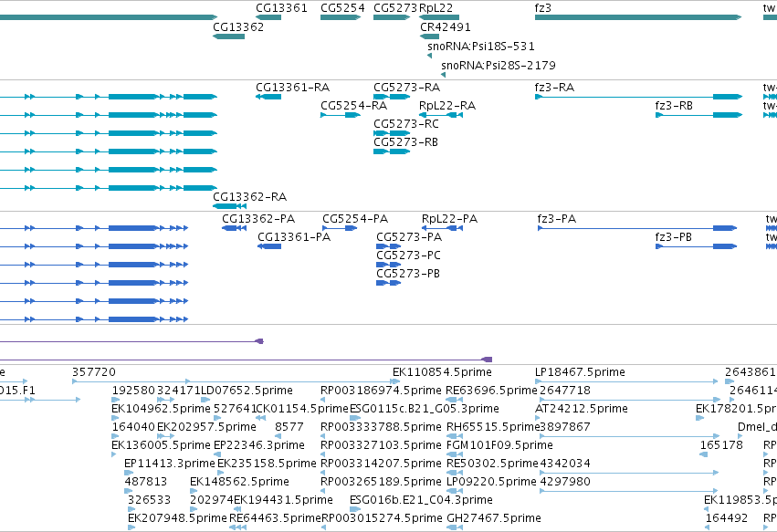The height and width of the screenshot is (532, 777).
Task: Click the EP11413.3prime EST marker
Action: pos(129,473)
